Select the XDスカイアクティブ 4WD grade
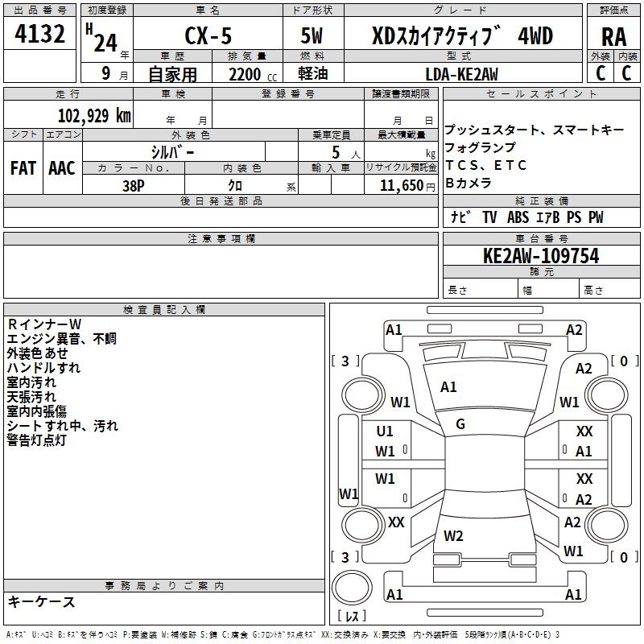 (462, 36)
